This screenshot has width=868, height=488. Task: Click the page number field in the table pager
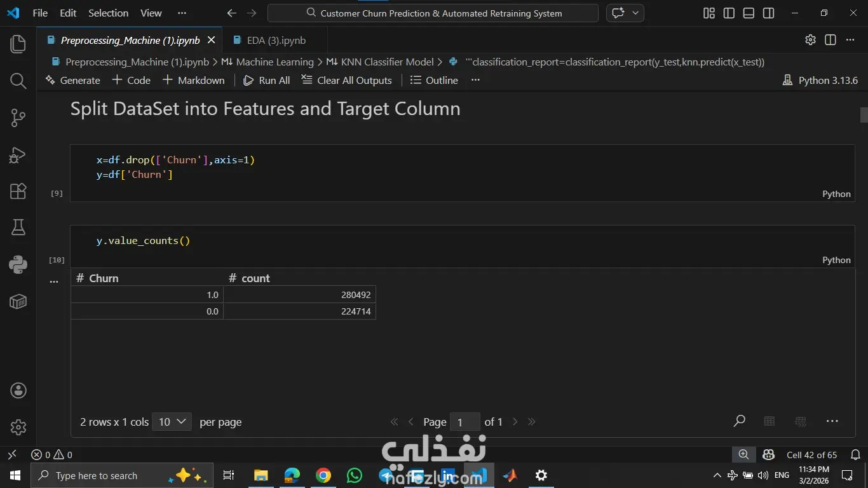click(465, 422)
